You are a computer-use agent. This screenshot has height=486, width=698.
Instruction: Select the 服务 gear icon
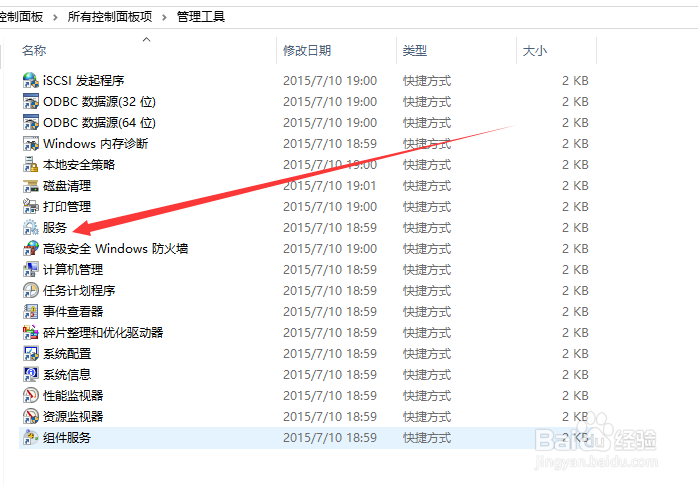click(x=31, y=227)
